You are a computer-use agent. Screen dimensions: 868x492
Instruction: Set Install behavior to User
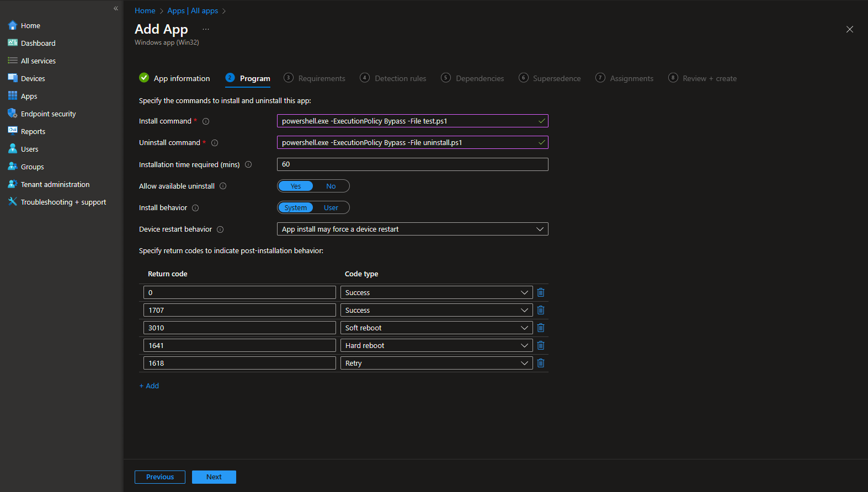pos(331,207)
